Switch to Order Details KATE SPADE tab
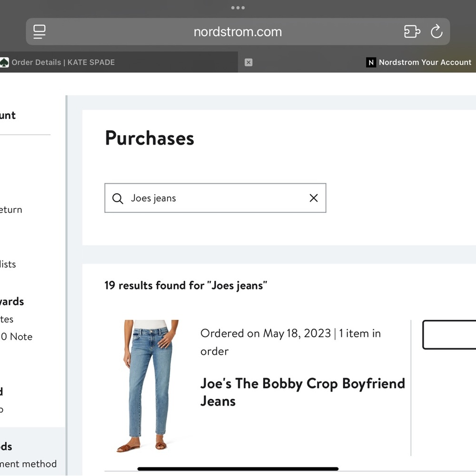This screenshot has height=476, width=476. [119, 62]
